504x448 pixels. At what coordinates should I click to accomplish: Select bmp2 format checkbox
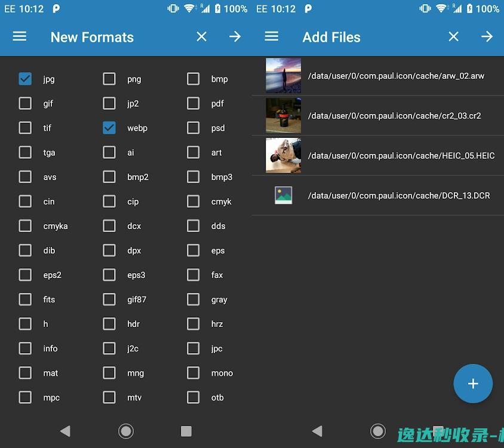[109, 177]
